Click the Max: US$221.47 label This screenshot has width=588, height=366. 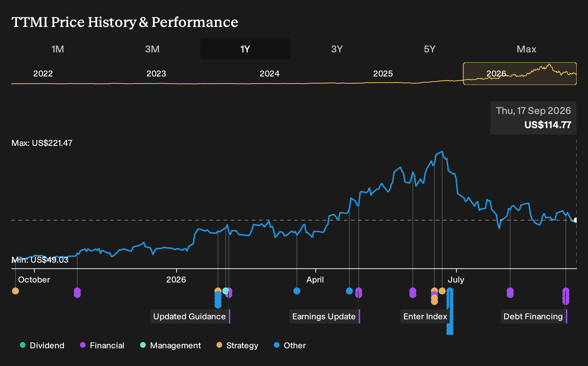click(x=42, y=143)
